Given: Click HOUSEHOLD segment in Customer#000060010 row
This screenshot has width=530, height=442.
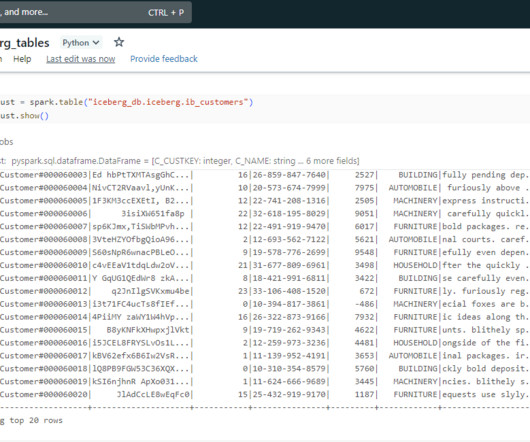Looking at the screenshot, I should 415,265.
